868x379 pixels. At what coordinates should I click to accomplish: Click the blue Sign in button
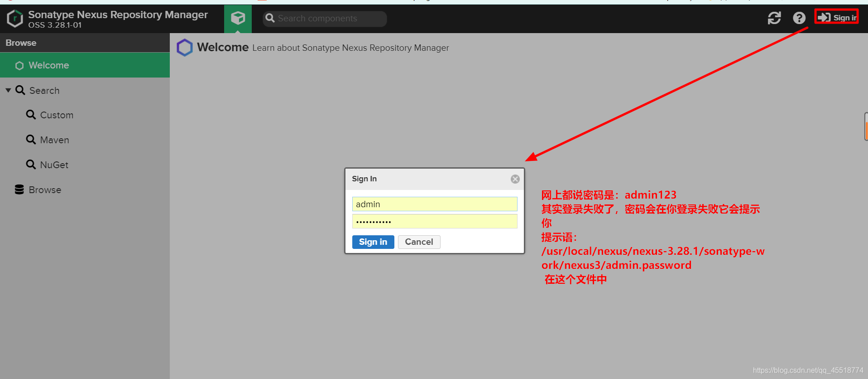(x=373, y=242)
